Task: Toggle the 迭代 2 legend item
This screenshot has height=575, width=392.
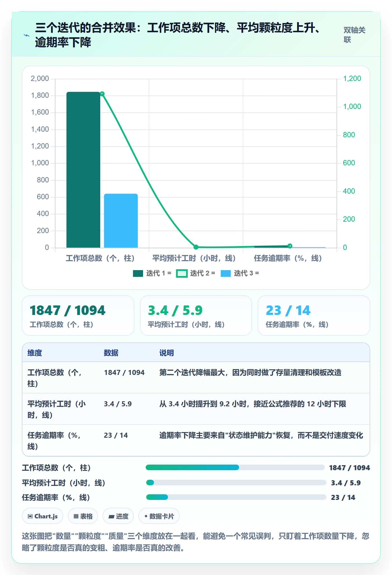Action: point(196,273)
